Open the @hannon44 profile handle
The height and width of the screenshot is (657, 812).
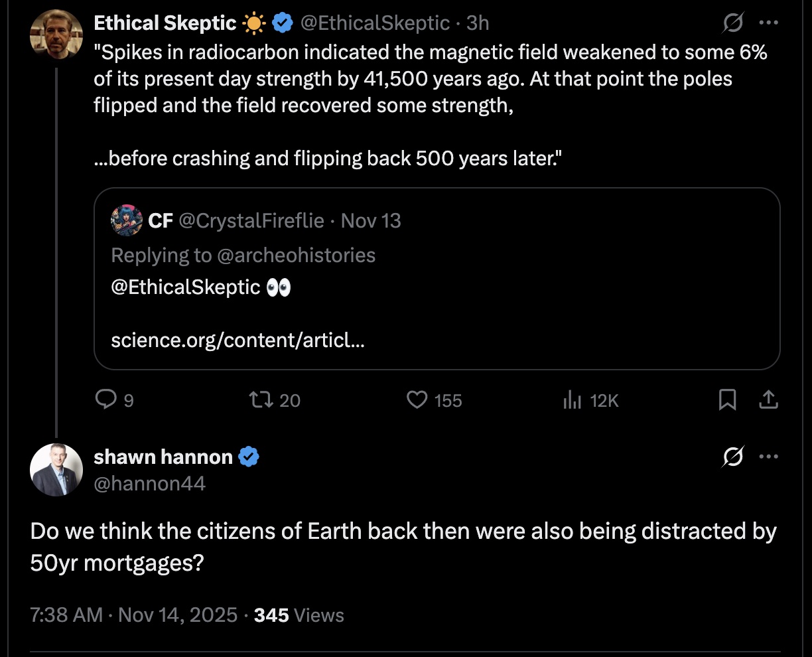[150, 484]
